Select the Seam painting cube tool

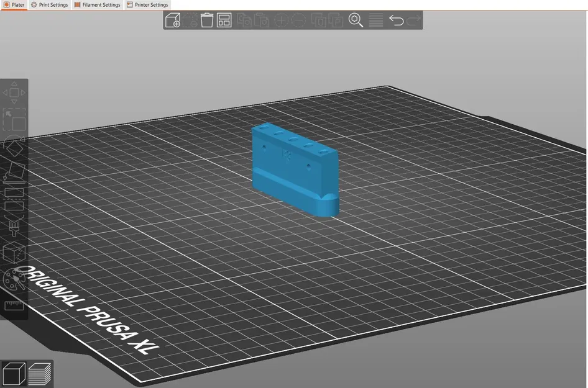(14, 253)
